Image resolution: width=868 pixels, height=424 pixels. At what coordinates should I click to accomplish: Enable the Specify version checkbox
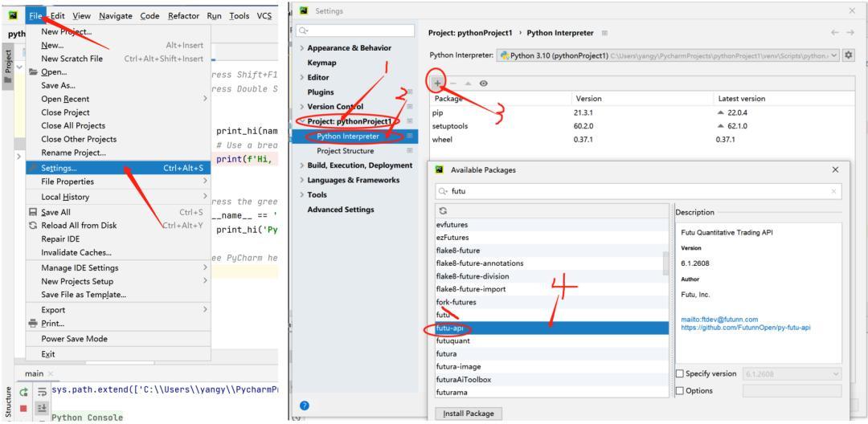click(681, 374)
